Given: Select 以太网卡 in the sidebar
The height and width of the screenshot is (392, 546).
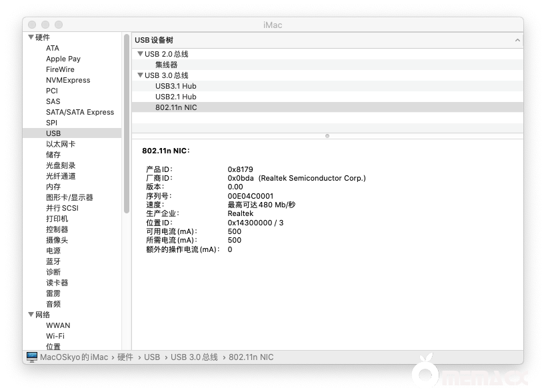Looking at the screenshot, I should 60,144.
